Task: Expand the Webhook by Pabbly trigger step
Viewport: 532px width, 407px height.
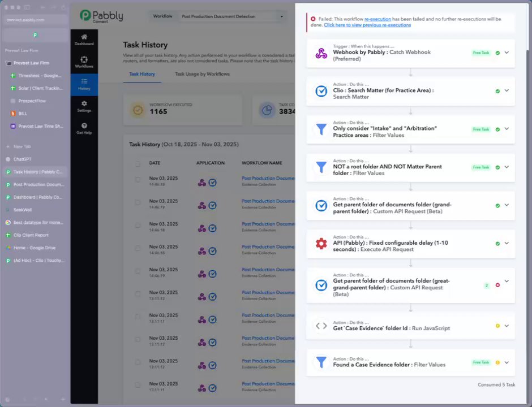Action: 507,53
